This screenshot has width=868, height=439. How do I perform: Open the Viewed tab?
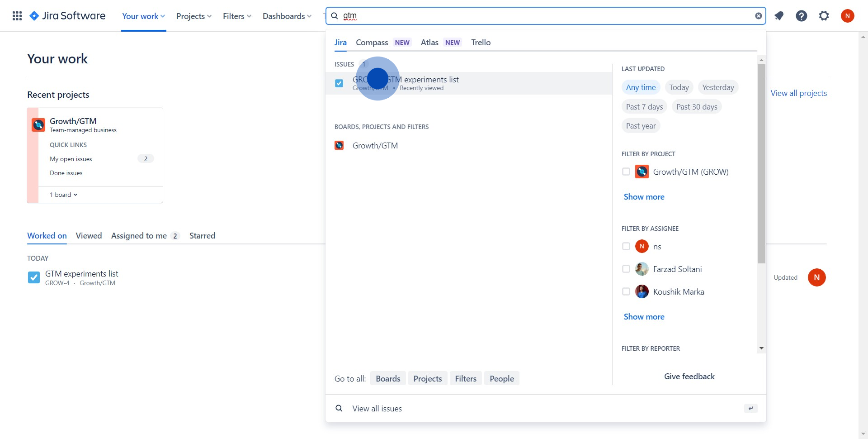point(89,236)
